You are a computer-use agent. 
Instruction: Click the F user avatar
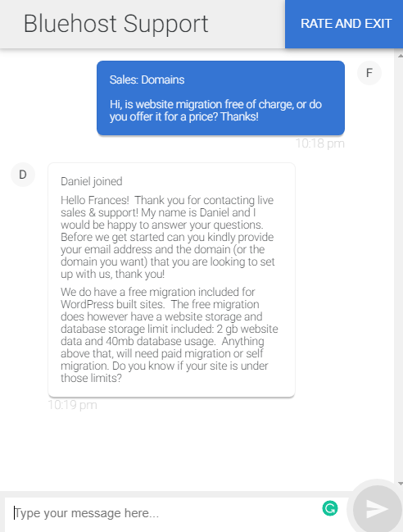click(x=369, y=73)
